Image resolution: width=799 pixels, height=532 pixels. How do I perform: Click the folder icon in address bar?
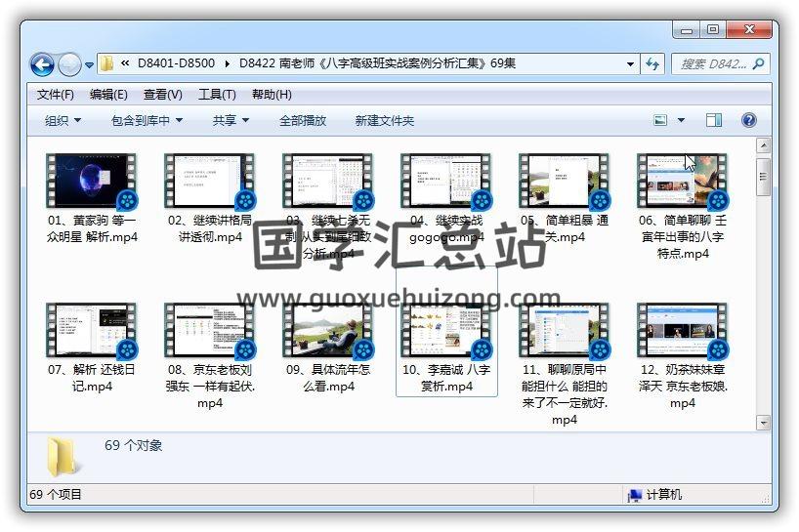coord(107,63)
